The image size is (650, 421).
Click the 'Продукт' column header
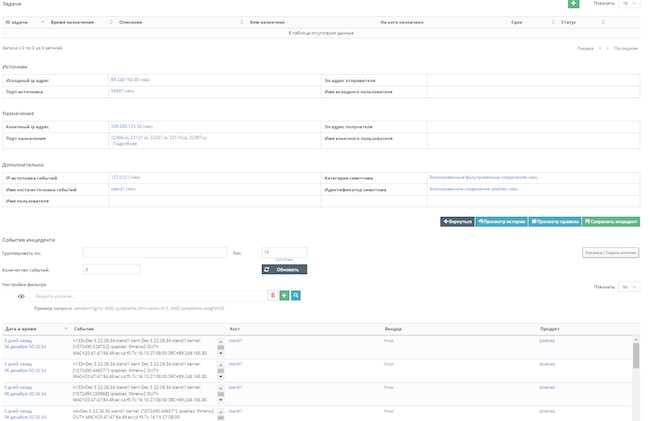click(549, 329)
